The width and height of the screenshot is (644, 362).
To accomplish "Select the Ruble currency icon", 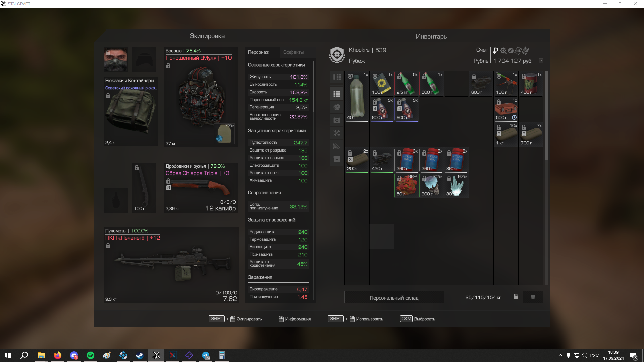I will pyautogui.click(x=496, y=51).
